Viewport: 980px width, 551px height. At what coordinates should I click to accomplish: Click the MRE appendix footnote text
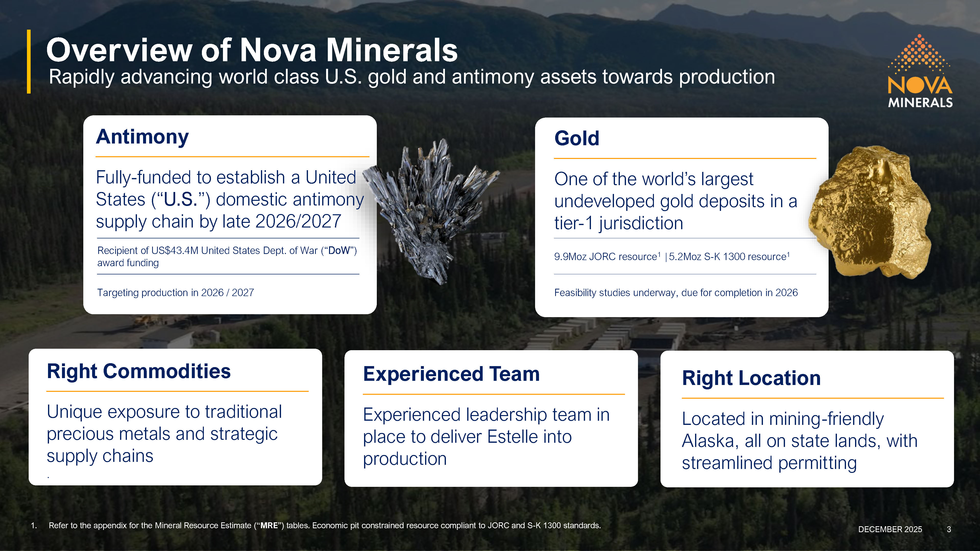pyautogui.click(x=324, y=526)
